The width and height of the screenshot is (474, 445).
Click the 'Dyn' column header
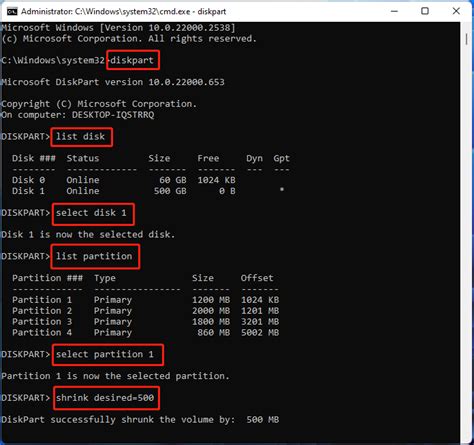pyautogui.click(x=254, y=159)
